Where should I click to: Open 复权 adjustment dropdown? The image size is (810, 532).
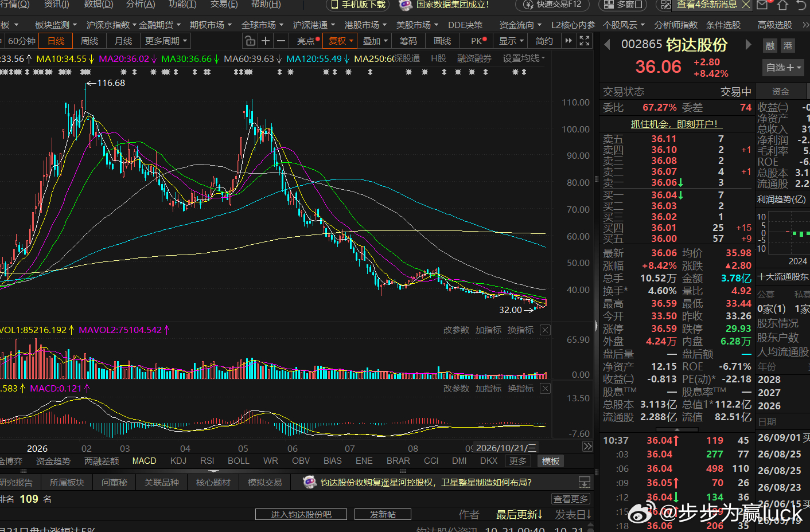click(x=340, y=41)
